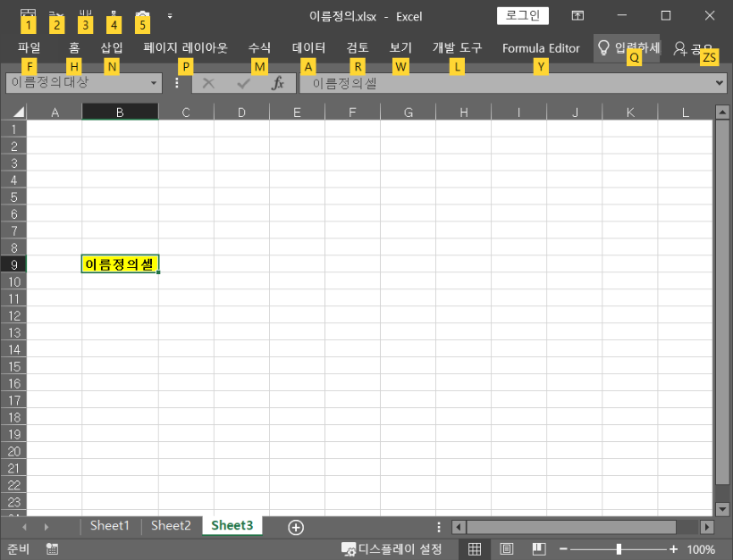Expand the Name Box dropdown arrow
Image resolution: width=733 pixels, height=560 pixels.
pyautogui.click(x=154, y=84)
